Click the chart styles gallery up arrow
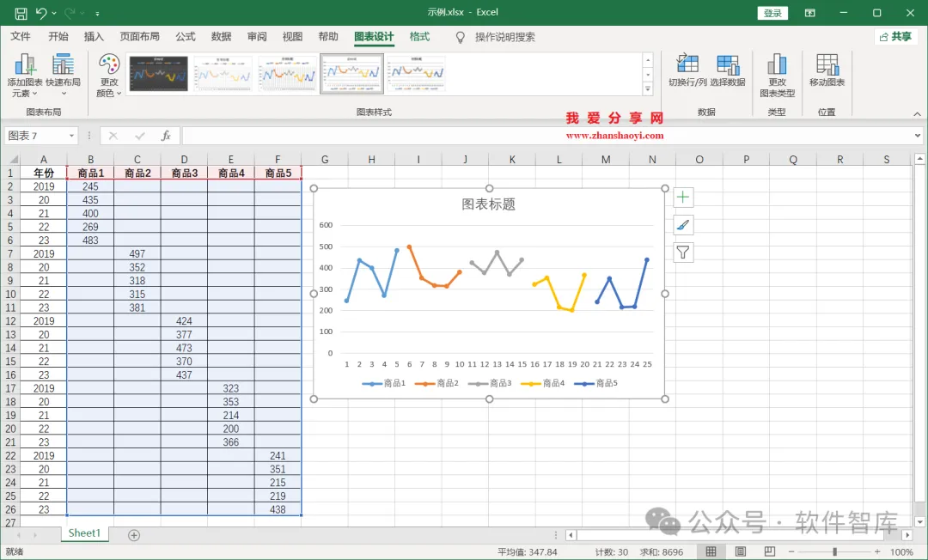This screenshot has height=560, width=928. (648, 60)
